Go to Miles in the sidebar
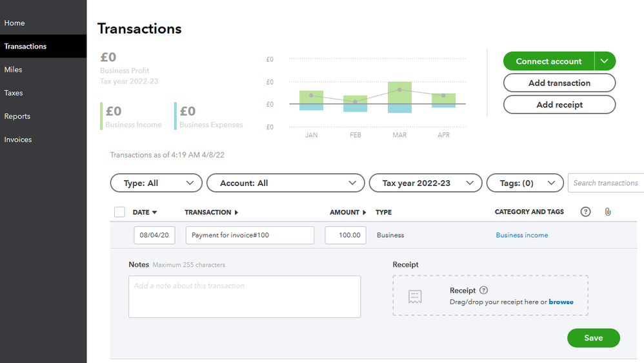 [x=14, y=70]
